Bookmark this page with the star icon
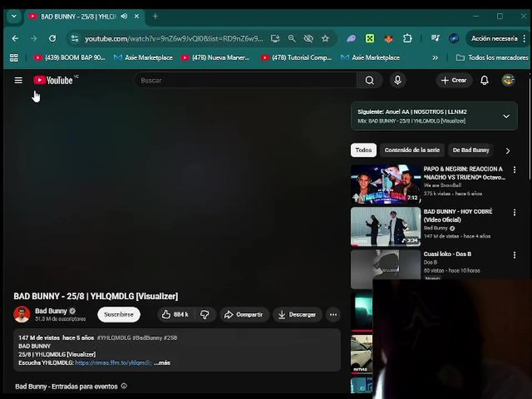This screenshot has height=399, width=532. 325,39
